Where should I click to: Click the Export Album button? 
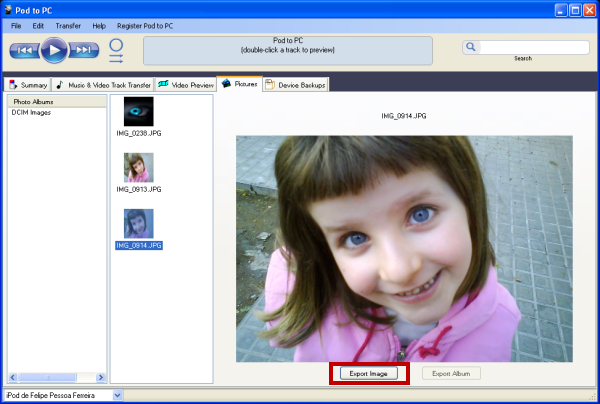451,373
